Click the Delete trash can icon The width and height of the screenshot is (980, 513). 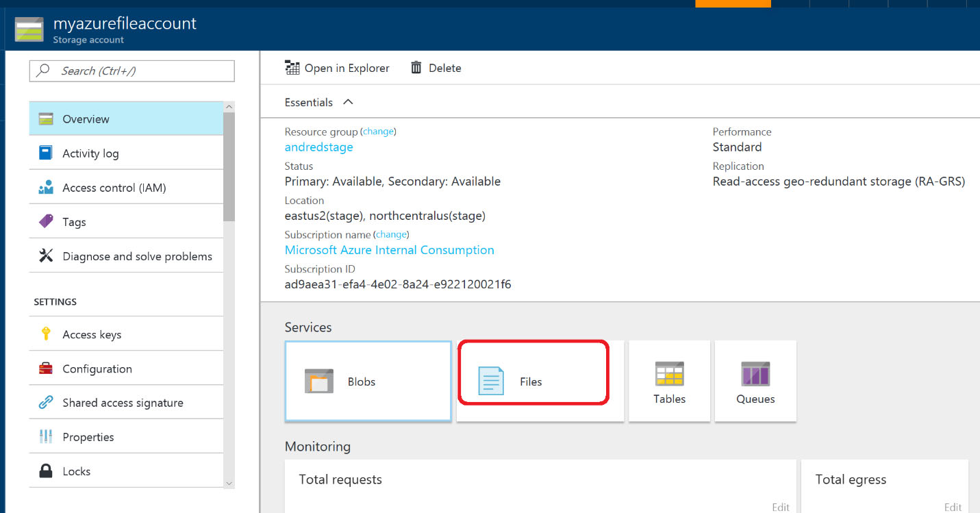pos(416,68)
